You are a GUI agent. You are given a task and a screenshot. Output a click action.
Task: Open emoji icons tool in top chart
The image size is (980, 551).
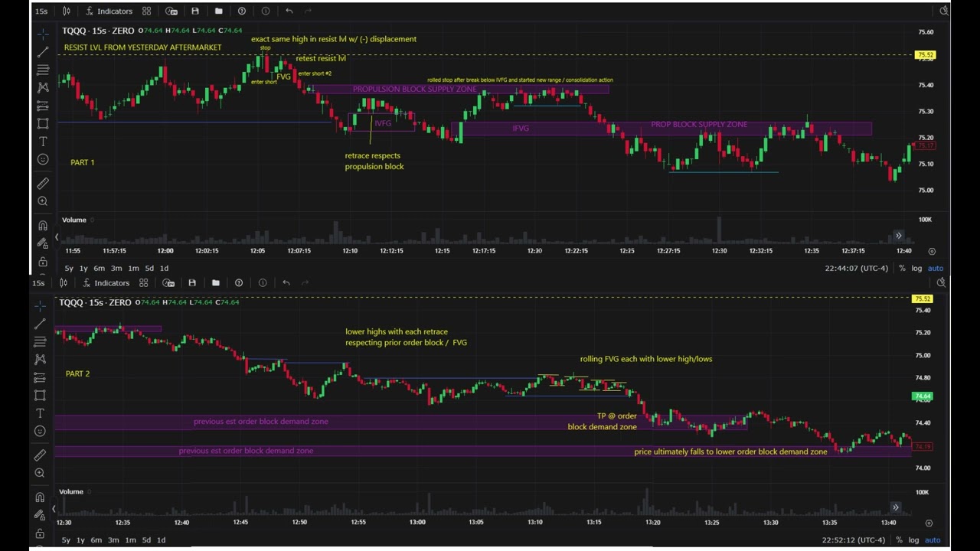pos(43,159)
